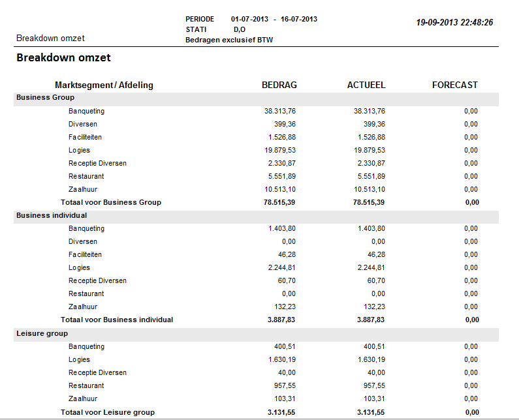Click Logies under Business Group
The height and width of the screenshot is (420, 519).
[79, 151]
